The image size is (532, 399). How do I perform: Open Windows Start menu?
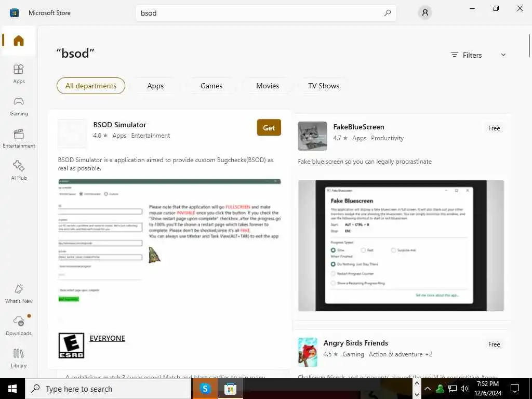click(12, 389)
